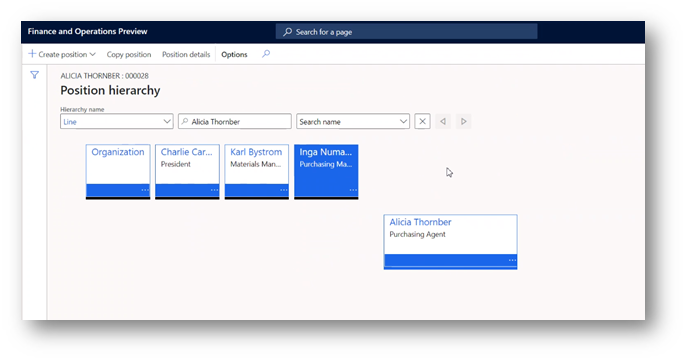The height and width of the screenshot is (362, 687).
Task: Click the Line hierarchy name field
Action: coord(117,121)
